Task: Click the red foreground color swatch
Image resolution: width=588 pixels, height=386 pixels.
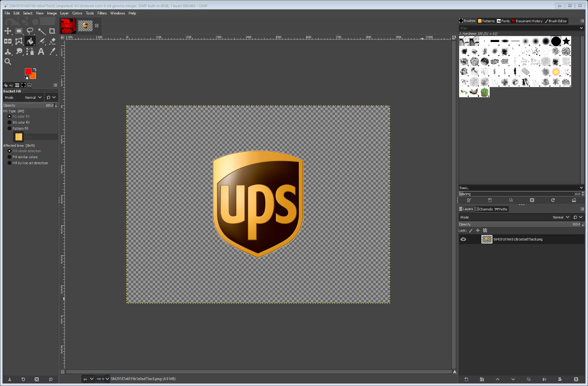Action: (x=28, y=71)
